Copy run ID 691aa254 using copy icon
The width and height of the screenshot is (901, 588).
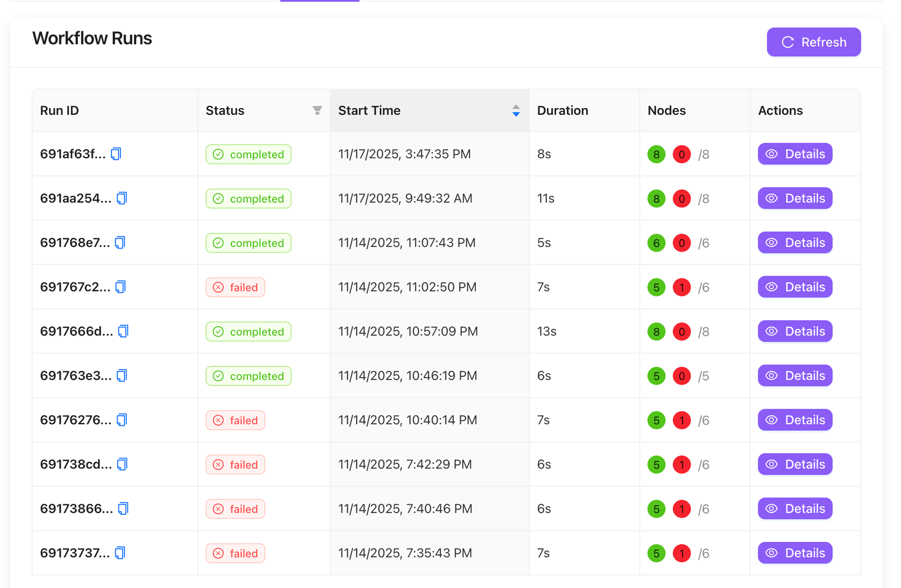tap(122, 199)
